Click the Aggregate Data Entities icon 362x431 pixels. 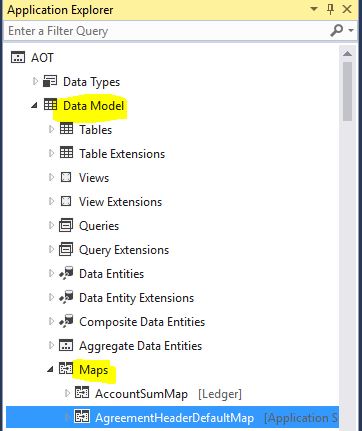pyautogui.click(x=66, y=345)
